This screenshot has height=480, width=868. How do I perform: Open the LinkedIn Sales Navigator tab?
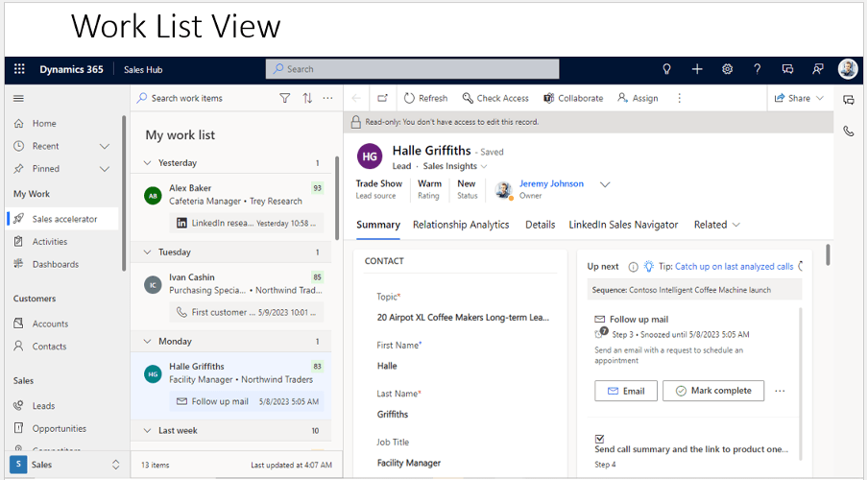coord(623,225)
